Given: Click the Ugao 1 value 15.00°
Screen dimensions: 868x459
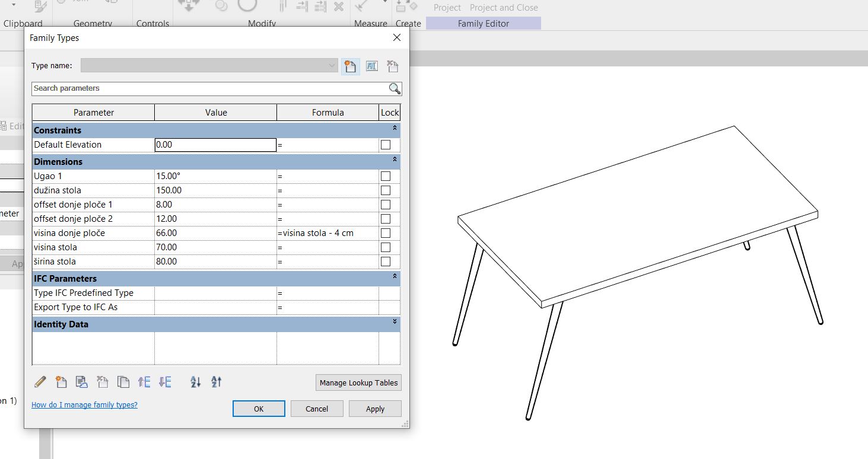Looking at the screenshot, I should pyautogui.click(x=215, y=176).
